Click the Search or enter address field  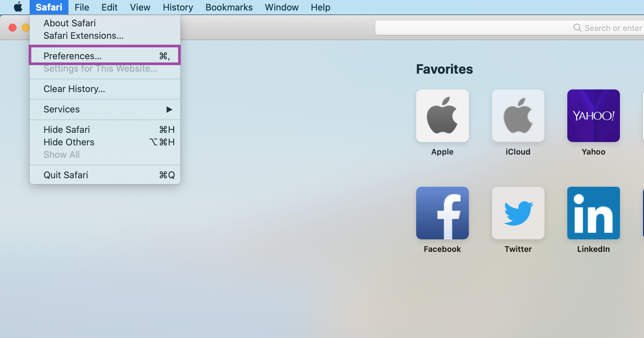coord(509,28)
